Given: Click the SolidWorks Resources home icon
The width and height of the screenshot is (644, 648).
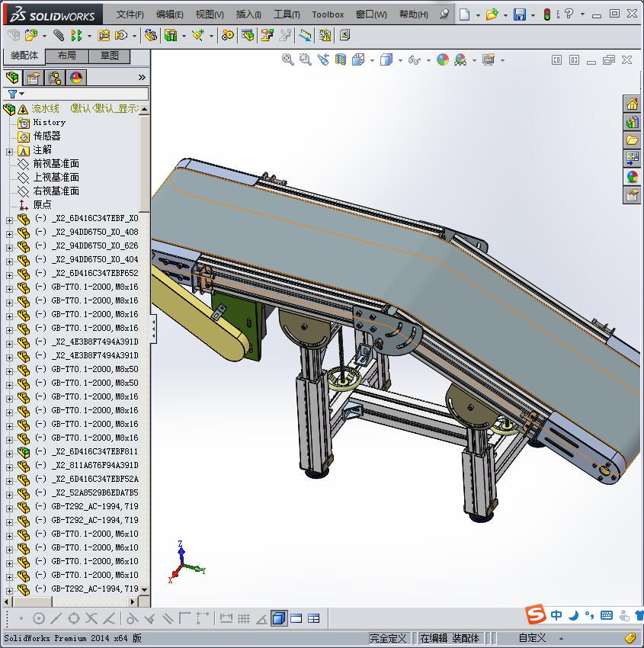Looking at the screenshot, I should pyautogui.click(x=632, y=104).
